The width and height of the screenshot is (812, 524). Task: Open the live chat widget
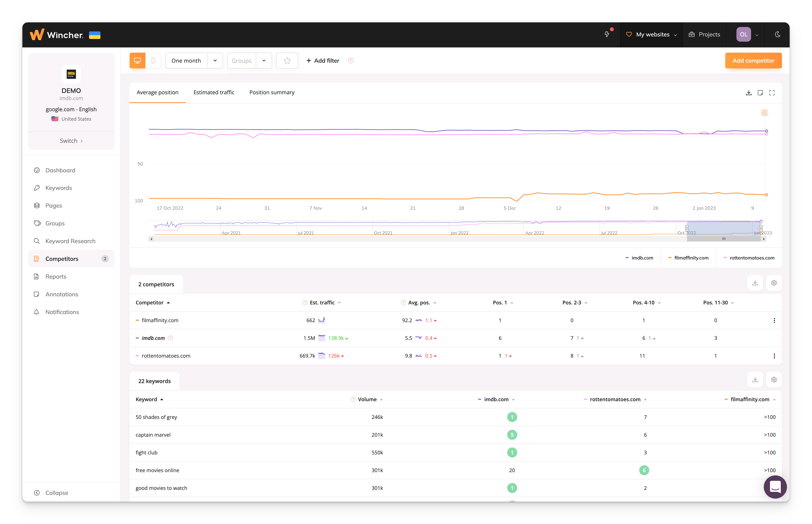point(775,487)
